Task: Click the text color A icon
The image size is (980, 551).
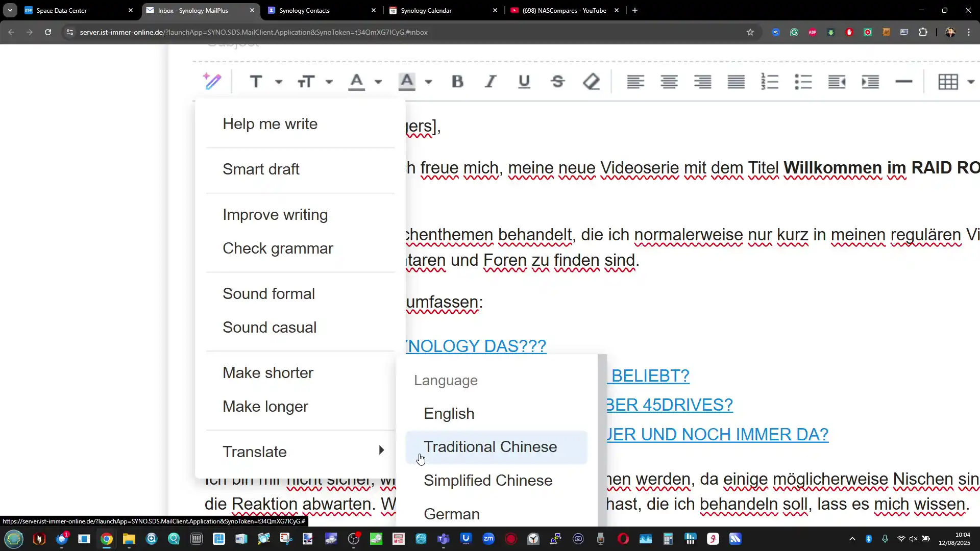Action: click(x=356, y=82)
